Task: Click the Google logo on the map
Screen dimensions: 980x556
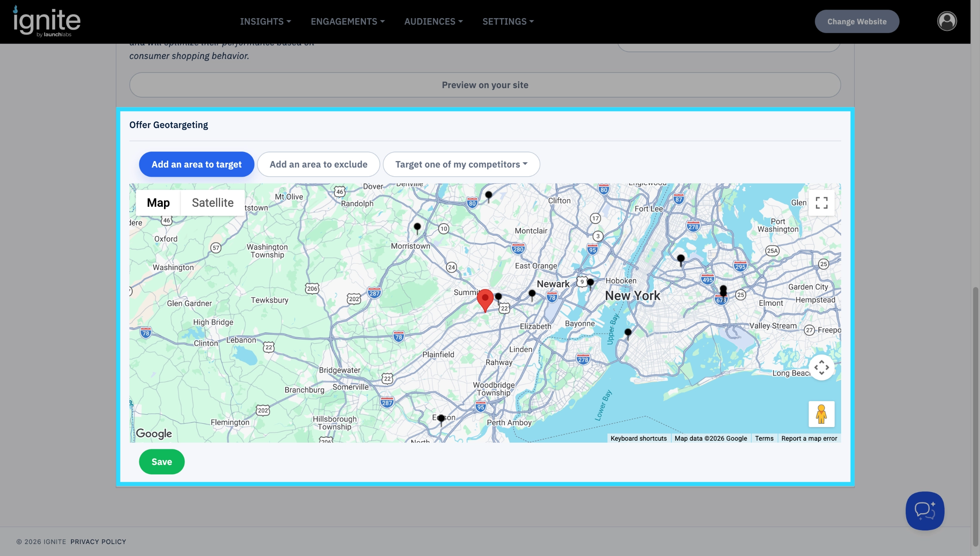Action: click(x=154, y=433)
